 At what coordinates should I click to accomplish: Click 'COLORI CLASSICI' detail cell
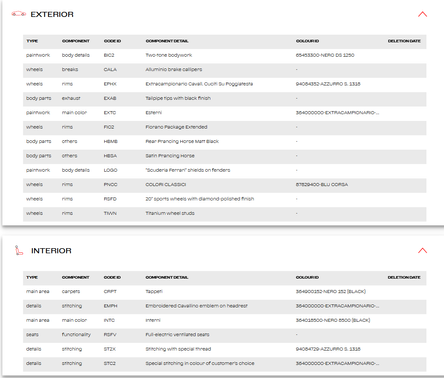pos(166,184)
